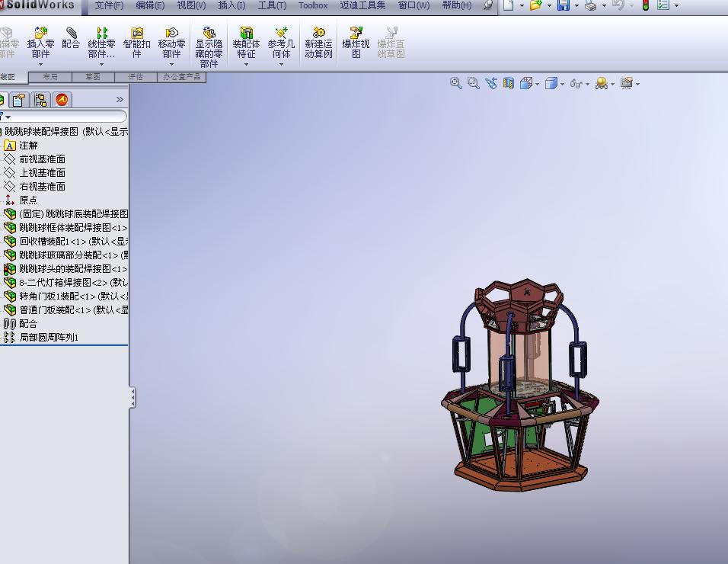The width and height of the screenshot is (728, 564).
Task: Click the New document icon
Action: click(509, 5)
